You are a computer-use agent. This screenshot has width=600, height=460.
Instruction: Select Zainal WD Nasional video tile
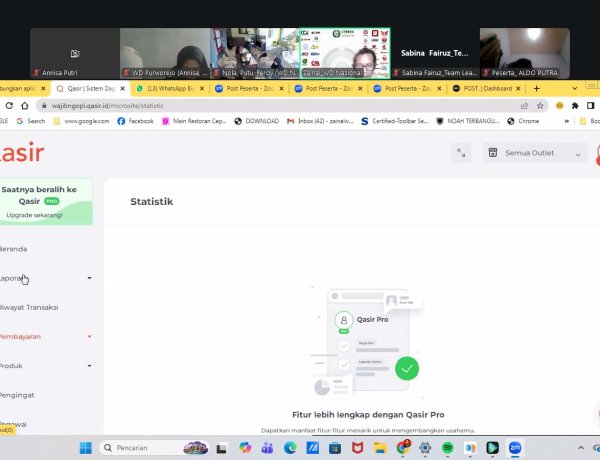point(345,53)
